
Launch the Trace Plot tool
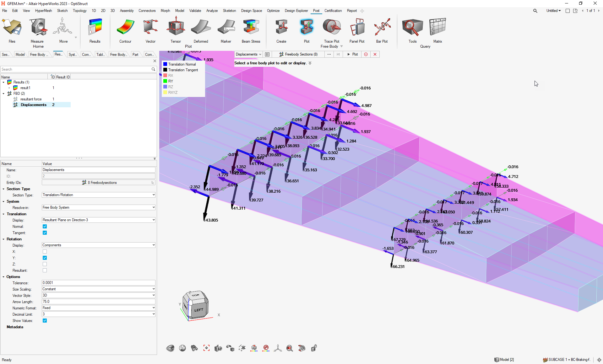[332, 30]
